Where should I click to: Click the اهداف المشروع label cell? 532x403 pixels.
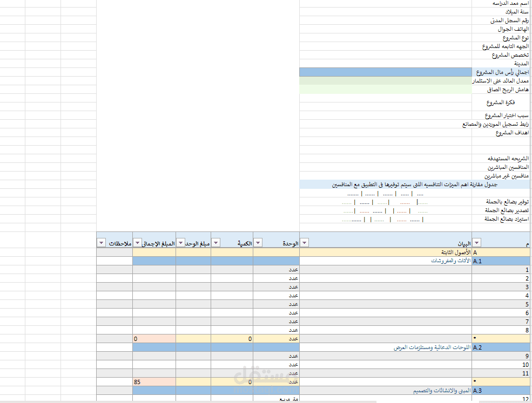tap(501, 133)
